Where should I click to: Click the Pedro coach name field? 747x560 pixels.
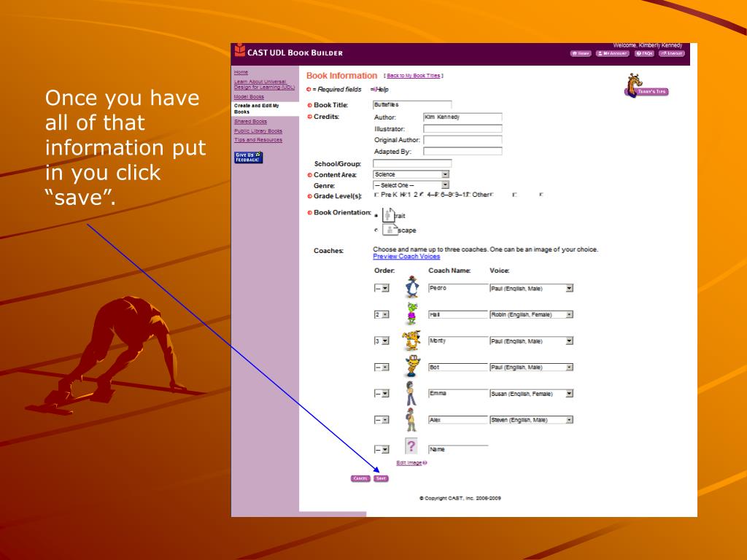[458, 288]
